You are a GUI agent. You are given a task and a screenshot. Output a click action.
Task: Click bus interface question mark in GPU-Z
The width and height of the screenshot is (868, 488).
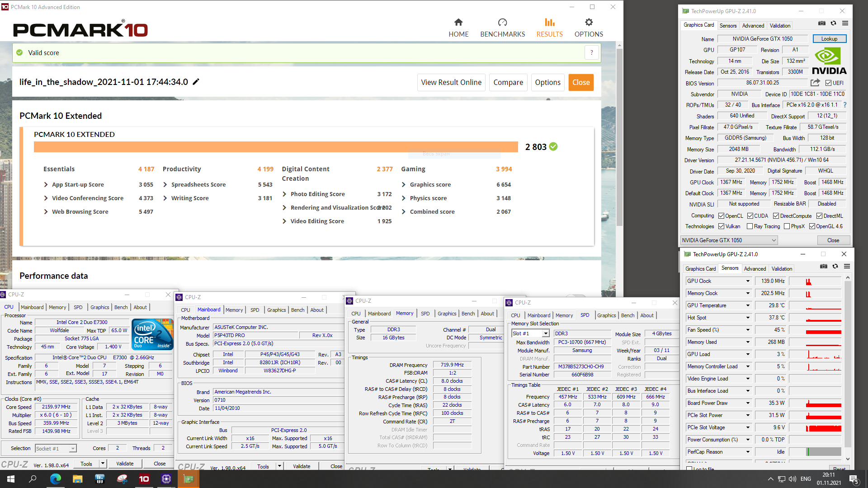(x=844, y=105)
